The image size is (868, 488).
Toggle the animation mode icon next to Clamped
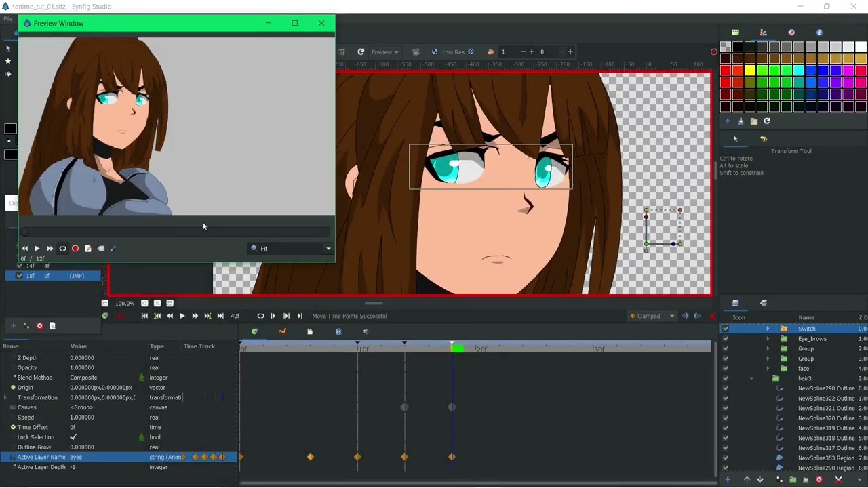pyautogui.click(x=713, y=316)
